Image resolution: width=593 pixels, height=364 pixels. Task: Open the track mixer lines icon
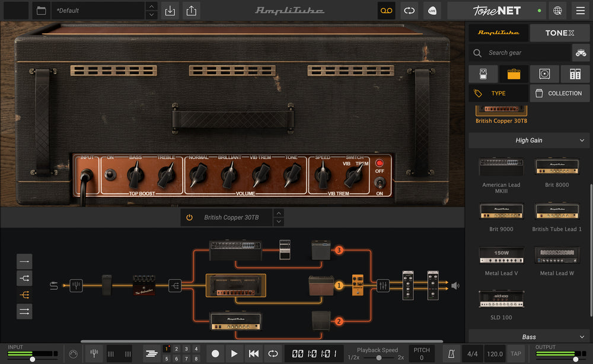152,354
